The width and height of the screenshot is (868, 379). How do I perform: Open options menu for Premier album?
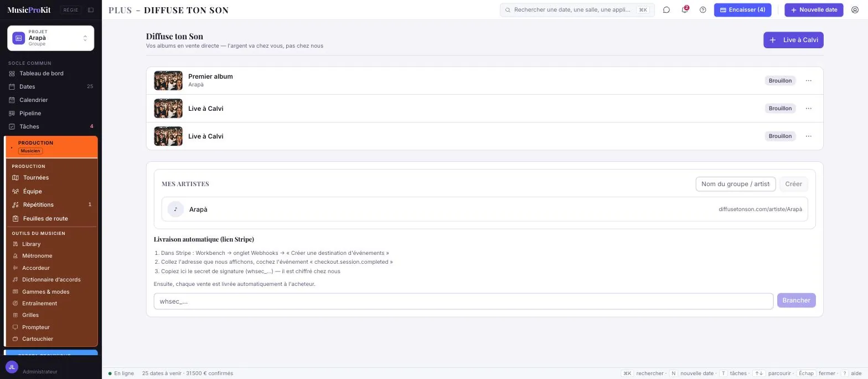808,81
